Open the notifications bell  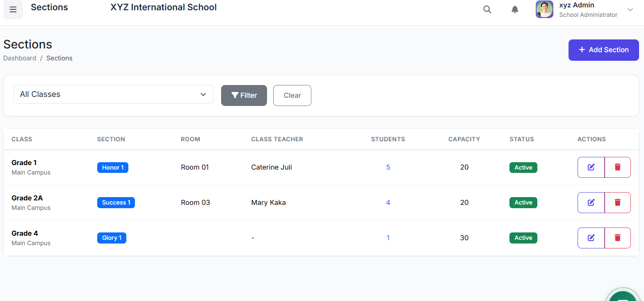515,9
